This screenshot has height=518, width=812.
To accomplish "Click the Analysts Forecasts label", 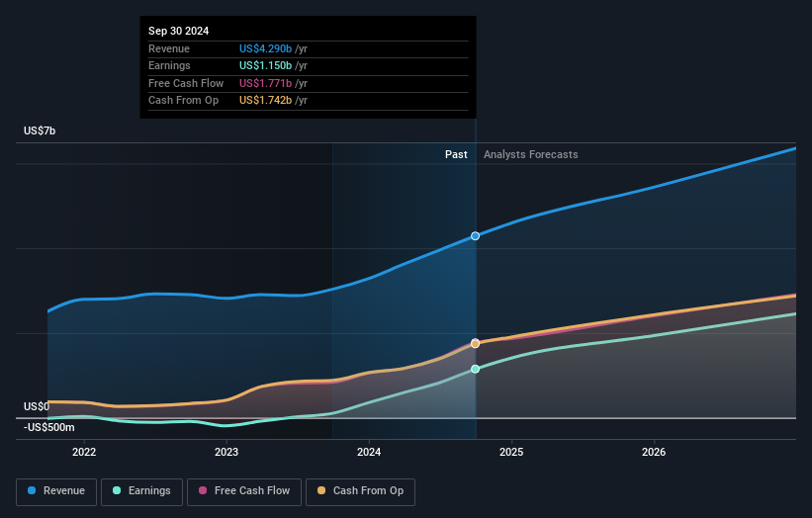I will (x=531, y=154).
